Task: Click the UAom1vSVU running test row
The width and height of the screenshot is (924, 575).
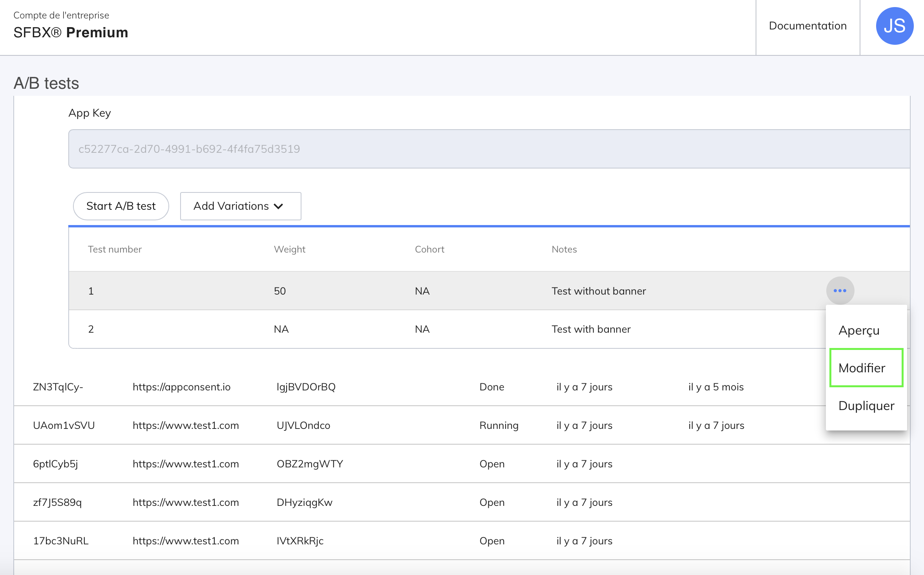Action: tap(64, 425)
